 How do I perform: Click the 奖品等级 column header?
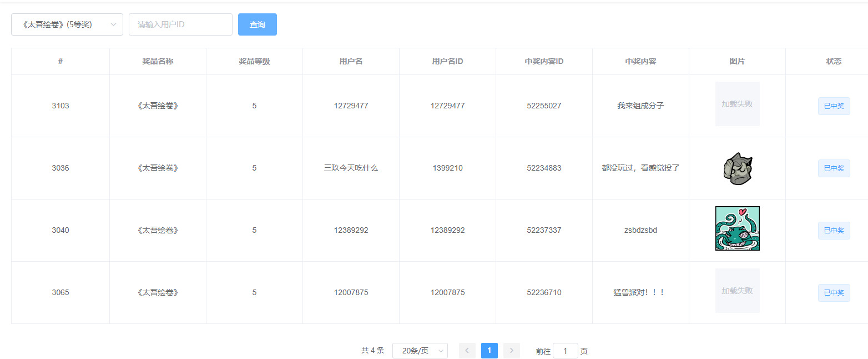(x=254, y=61)
